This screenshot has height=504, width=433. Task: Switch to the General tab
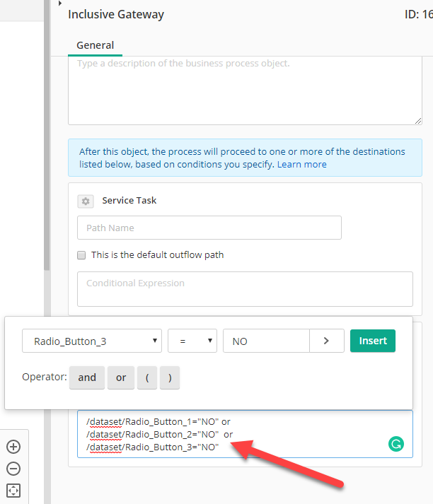pyautogui.click(x=96, y=45)
